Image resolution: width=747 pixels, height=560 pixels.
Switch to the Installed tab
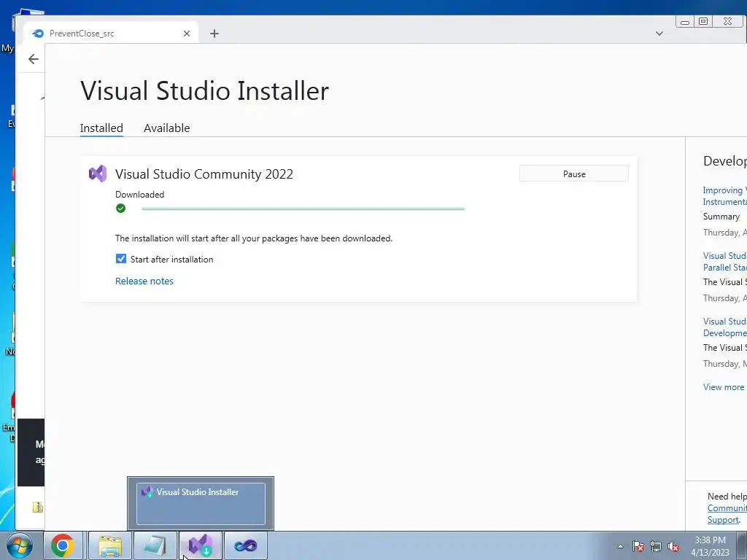pyautogui.click(x=101, y=128)
